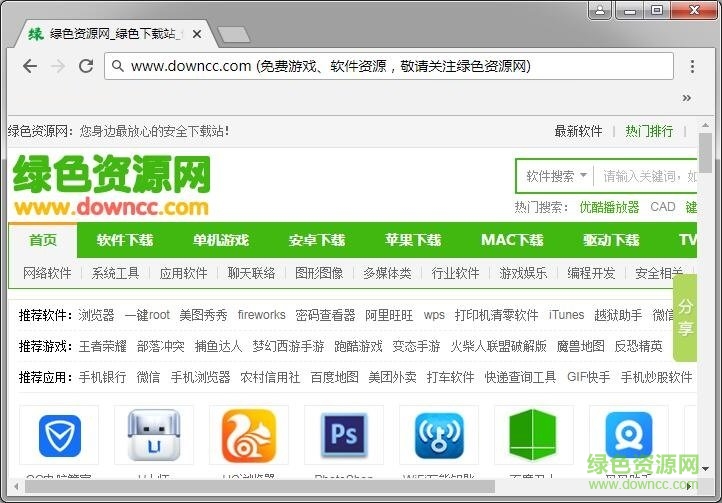
Task: Go to the 安卓下载 navigation tab
Action: click(x=317, y=240)
